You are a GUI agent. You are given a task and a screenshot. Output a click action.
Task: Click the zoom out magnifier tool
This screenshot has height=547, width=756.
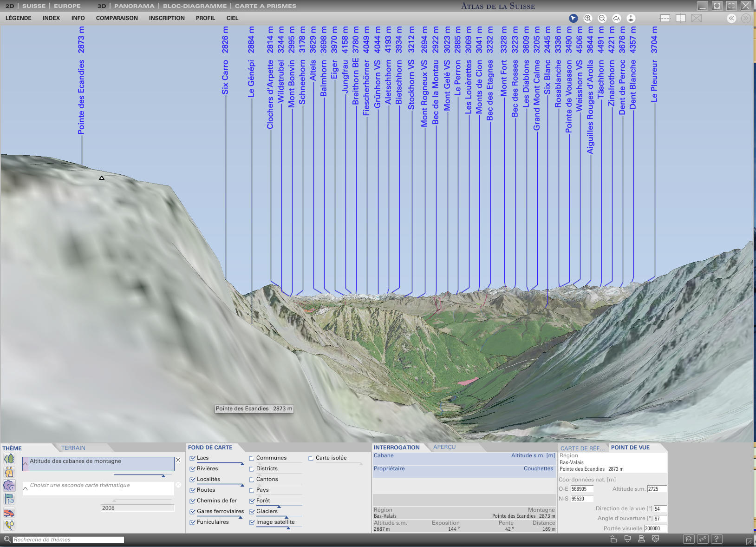[x=602, y=18]
